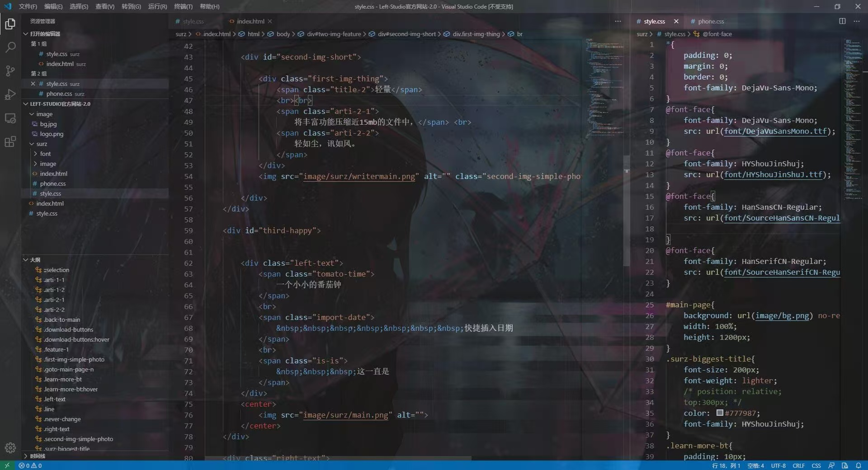The width and height of the screenshot is (868, 470).
Task: Open the Run menu
Action: (x=157, y=6)
